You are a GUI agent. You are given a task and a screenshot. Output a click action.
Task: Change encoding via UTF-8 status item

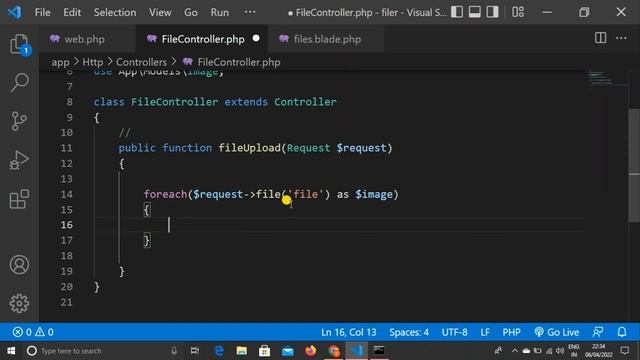(454, 332)
